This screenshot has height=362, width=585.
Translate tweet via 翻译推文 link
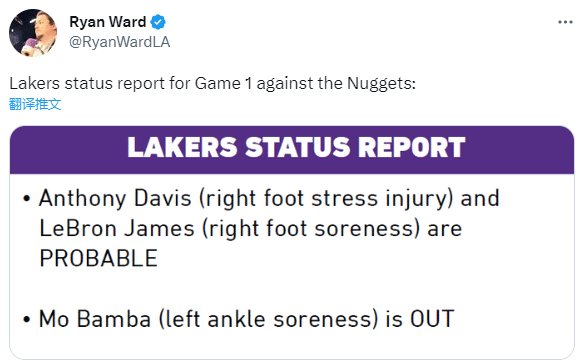coord(35,104)
